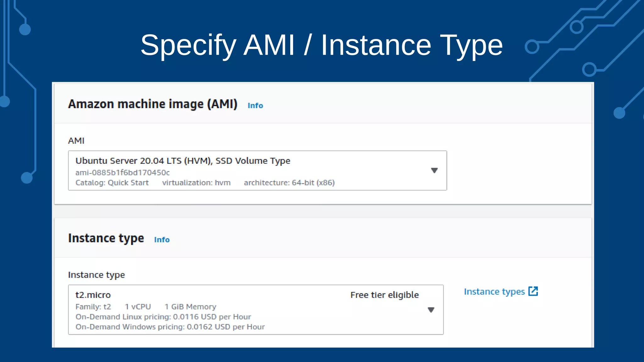
Task: Click the 'architecture: 64-bit (x86)' text
Action: [x=289, y=183]
